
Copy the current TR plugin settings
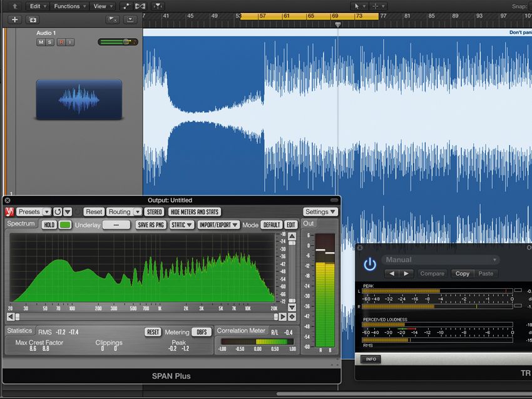(x=463, y=274)
